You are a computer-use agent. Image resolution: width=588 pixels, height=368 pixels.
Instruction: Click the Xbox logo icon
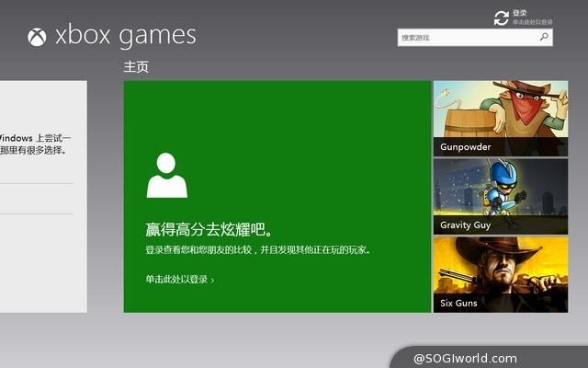(x=37, y=37)
